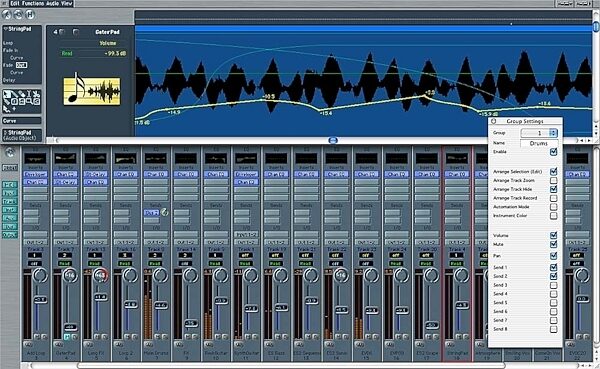Mute the Add Loop channel

click(x=37, y=337)
